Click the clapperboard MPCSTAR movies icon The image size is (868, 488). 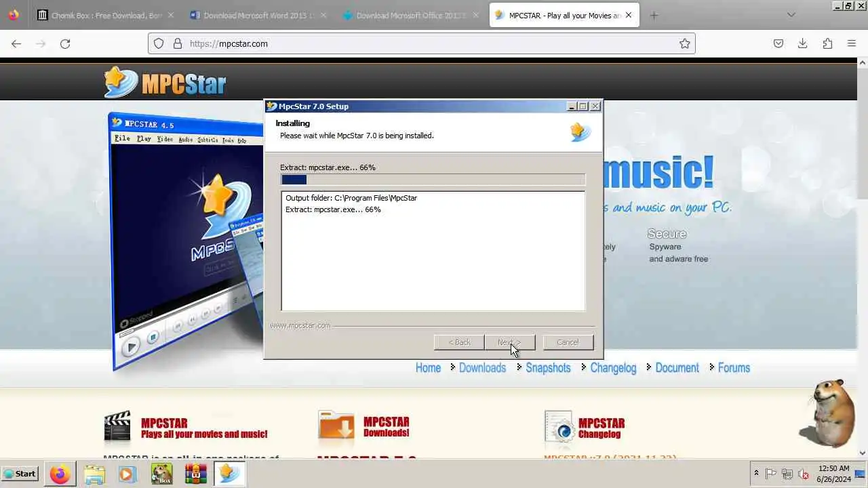pos(117,426)
